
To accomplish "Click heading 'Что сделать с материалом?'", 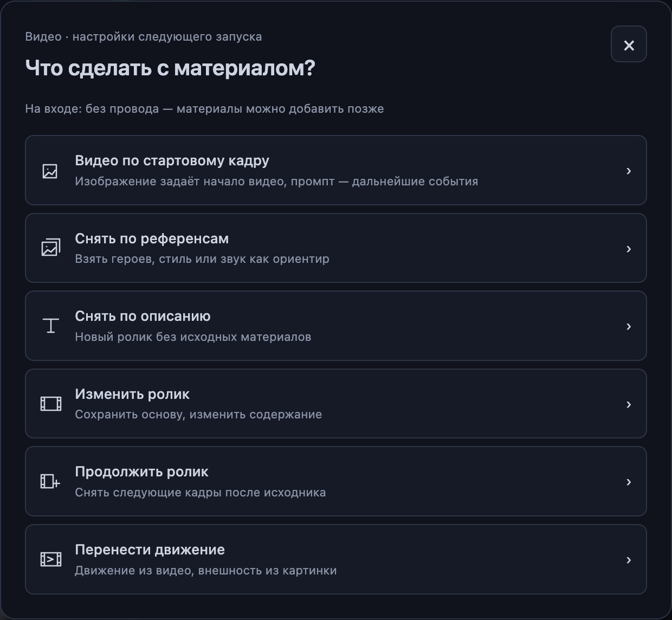I will click(170, 68).
